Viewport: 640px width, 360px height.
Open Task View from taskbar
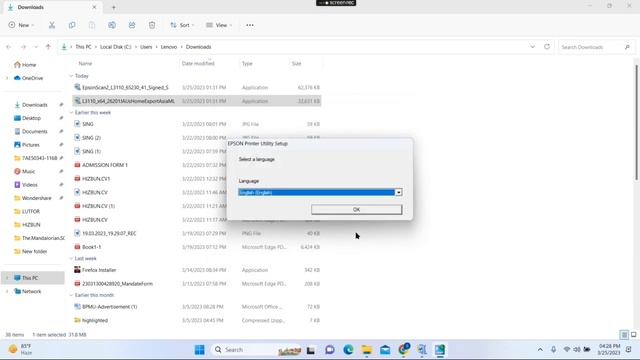(311, 350)
